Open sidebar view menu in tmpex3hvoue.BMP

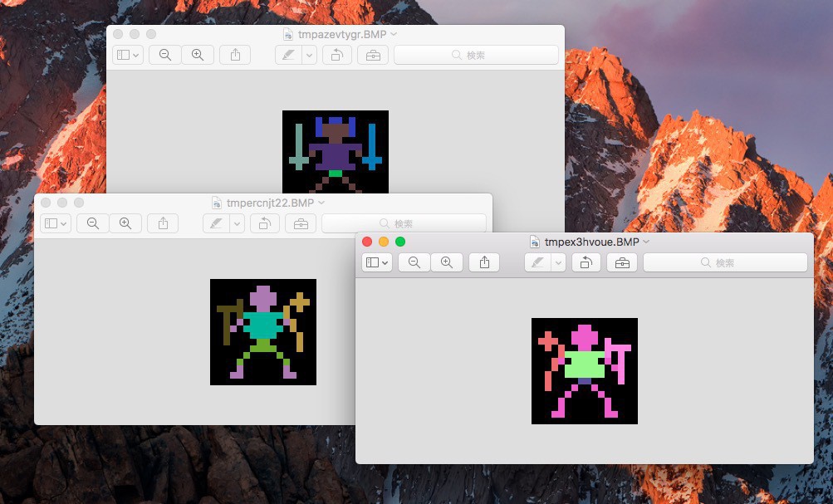[x=377, y=262]
